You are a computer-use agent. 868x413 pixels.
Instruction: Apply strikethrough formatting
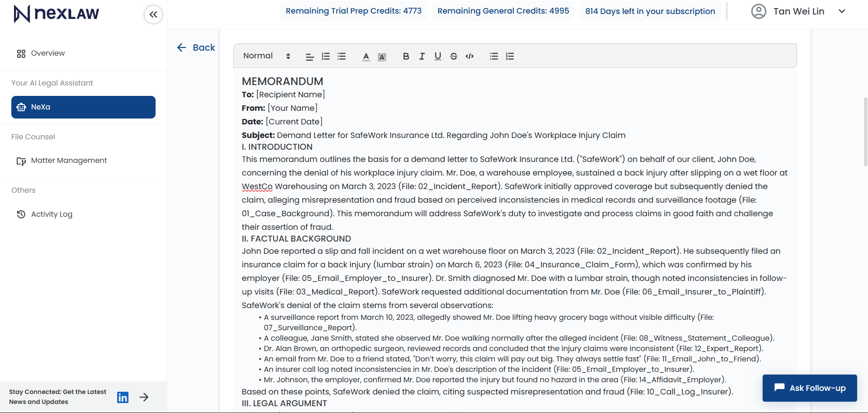[453, 56]
